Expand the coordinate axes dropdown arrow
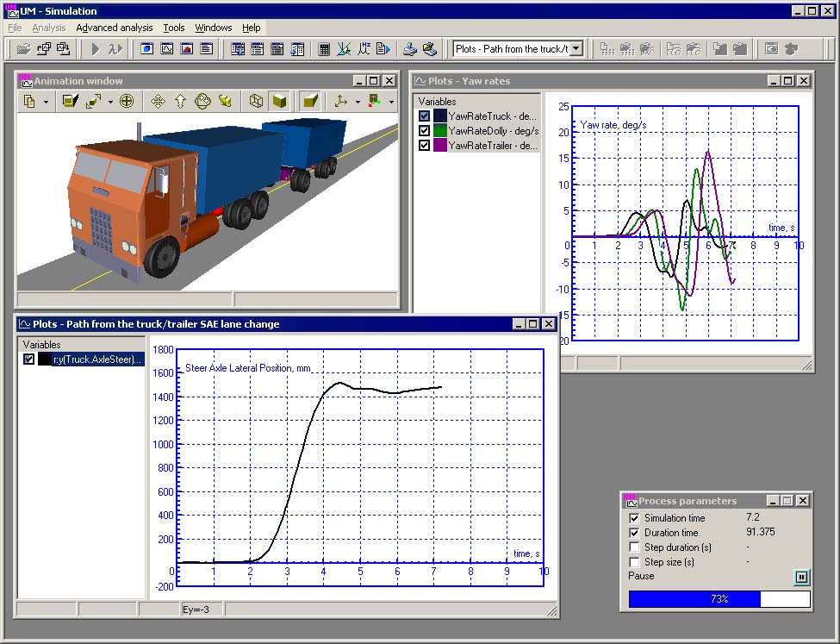The width and height of the screenshot is (840, 644). (358, 103)
